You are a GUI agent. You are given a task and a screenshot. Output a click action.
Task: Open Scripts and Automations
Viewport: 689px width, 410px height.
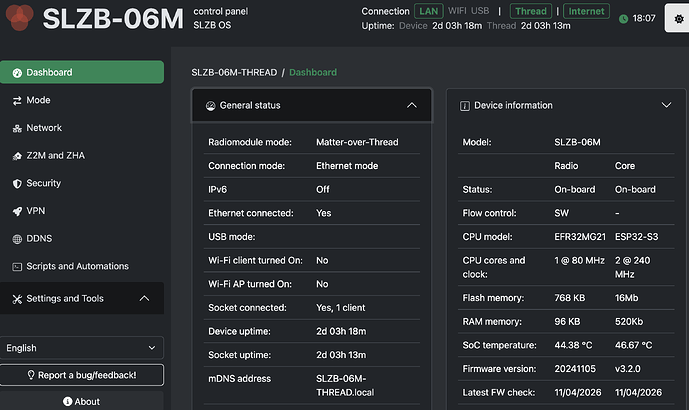click(82, 266)
